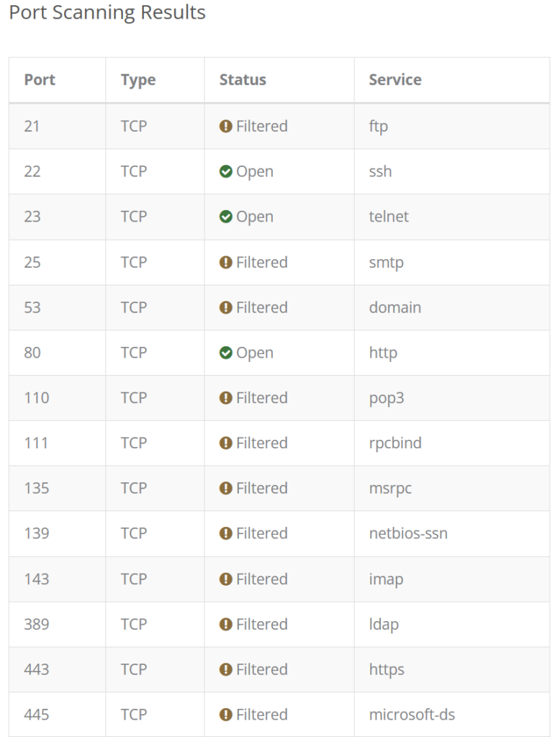Click the Filtered warning icon for https
This screenshot has width=560, height=737.
[226, 670]
